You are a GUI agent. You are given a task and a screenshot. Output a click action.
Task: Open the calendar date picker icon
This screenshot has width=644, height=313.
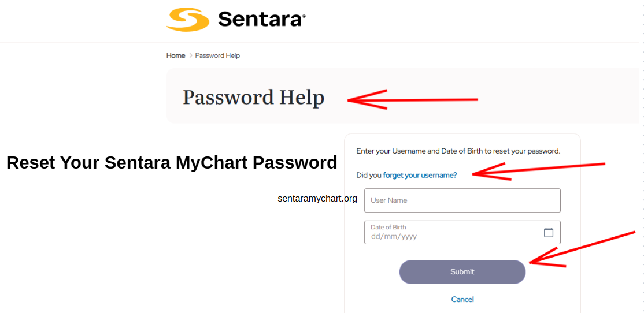[548, 233]
